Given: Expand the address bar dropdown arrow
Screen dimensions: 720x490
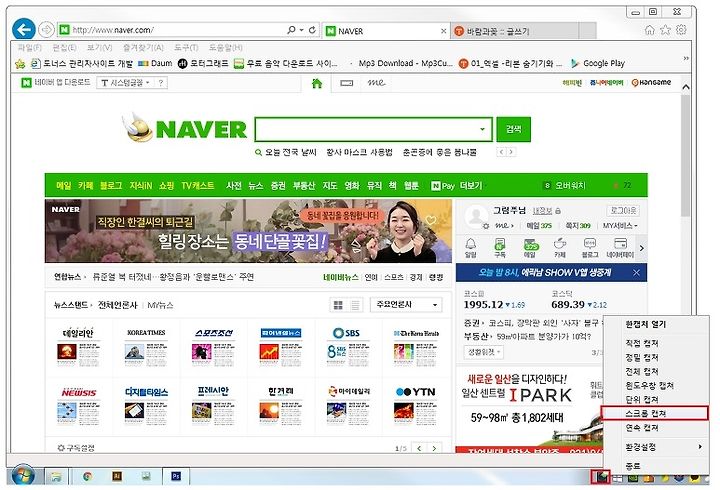Looking at the screenshot, I should pos(302,30).
